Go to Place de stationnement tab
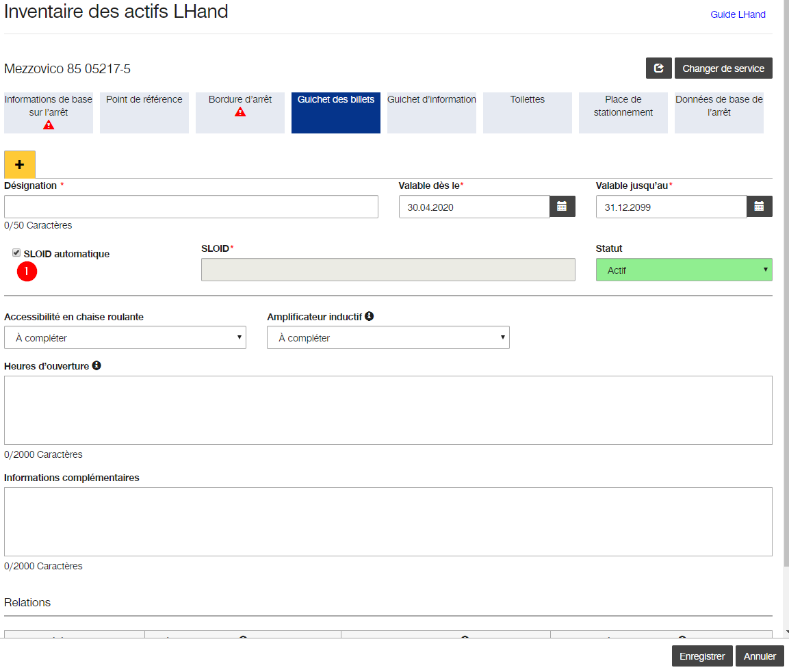Viewport: 789px width, 672px height. pos(623,113)
